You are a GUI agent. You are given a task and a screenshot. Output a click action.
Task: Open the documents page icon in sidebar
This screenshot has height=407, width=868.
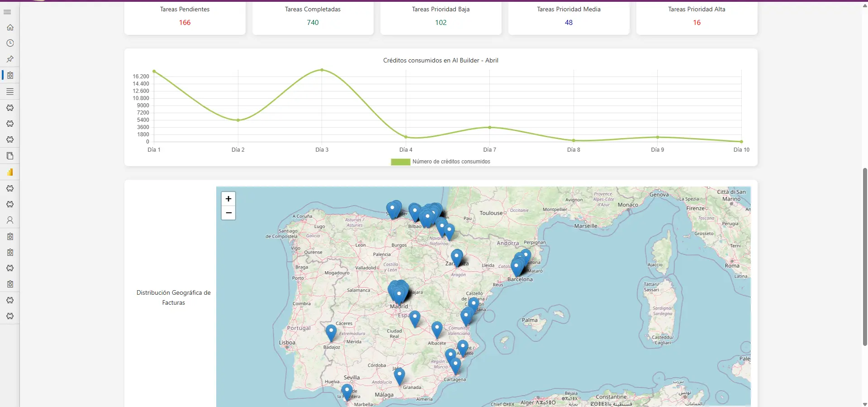10,156
